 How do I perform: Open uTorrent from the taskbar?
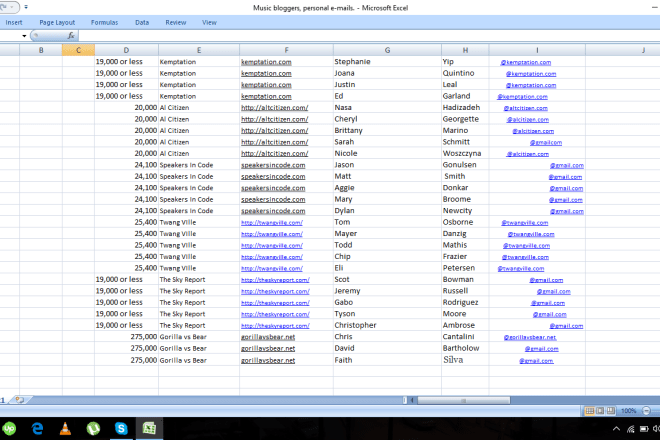click(93, 429)
